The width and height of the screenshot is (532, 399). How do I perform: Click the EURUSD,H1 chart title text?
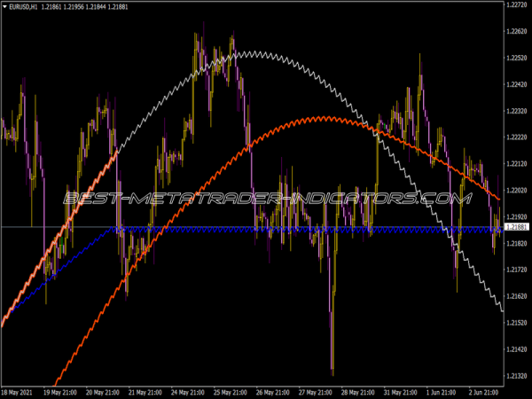pyautogui.click(x=23, y=7)
